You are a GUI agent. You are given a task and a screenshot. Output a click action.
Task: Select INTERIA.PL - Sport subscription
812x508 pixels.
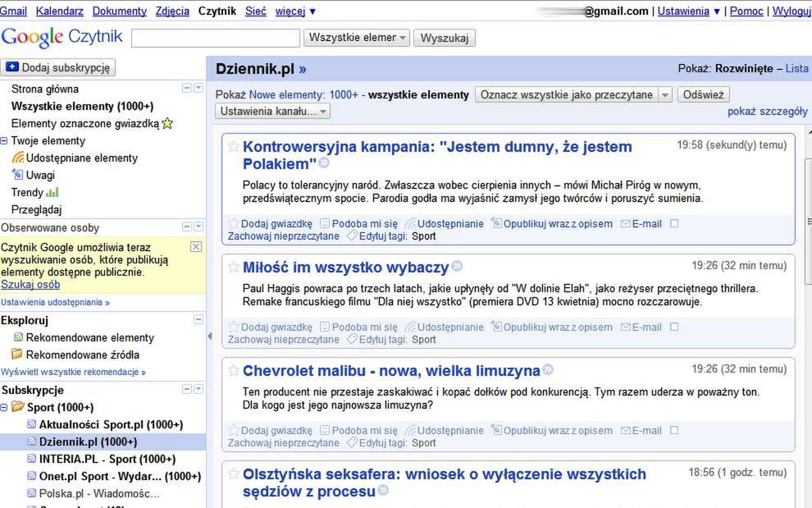pyautogui.click(x=107, y=460)
